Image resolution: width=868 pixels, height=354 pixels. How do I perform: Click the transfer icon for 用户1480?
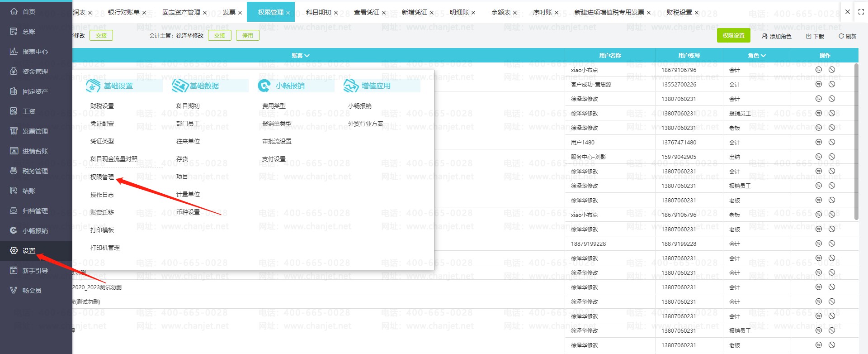818,142
